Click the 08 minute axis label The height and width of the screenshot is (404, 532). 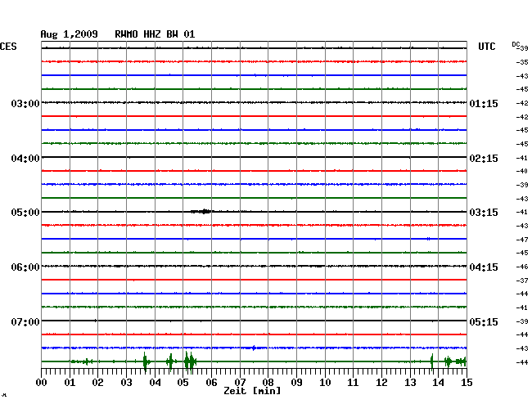pyautogui.click(x=268, y=382)
